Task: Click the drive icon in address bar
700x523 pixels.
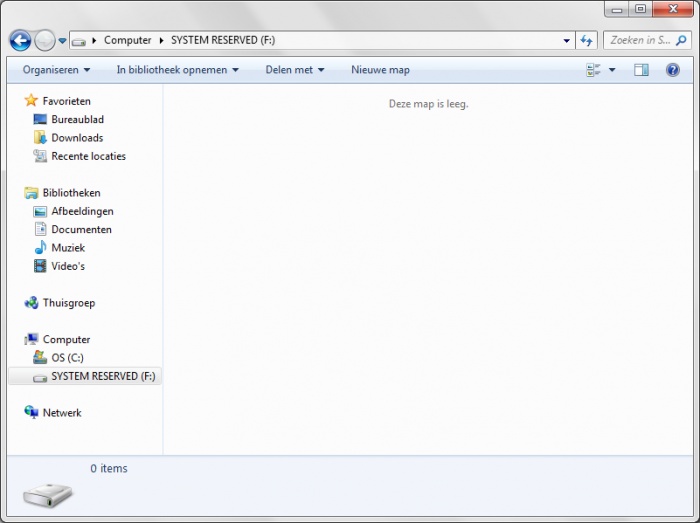Action: pyautogui.click(x=79, y=41)
